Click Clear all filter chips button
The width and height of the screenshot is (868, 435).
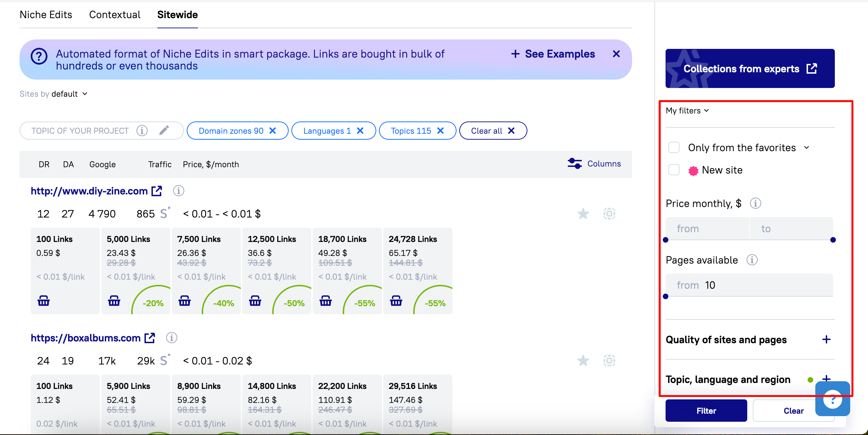pyautogui.click(x=493, y=131)
